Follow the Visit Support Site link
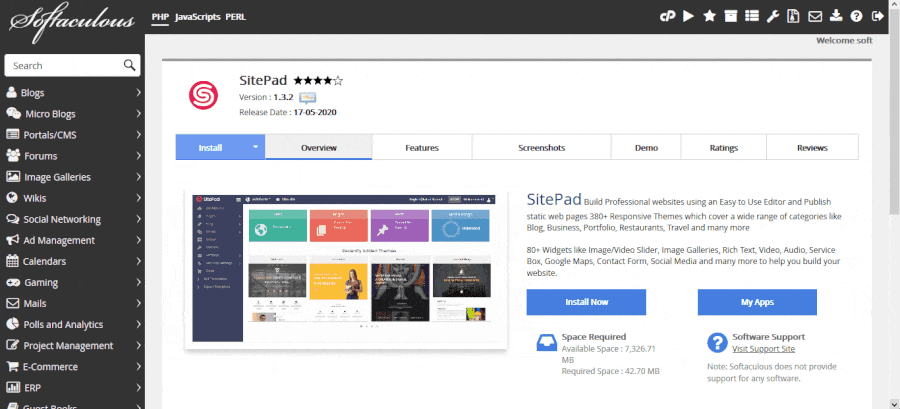The height and width of the screenshot is (409, 900). [763, 349]
